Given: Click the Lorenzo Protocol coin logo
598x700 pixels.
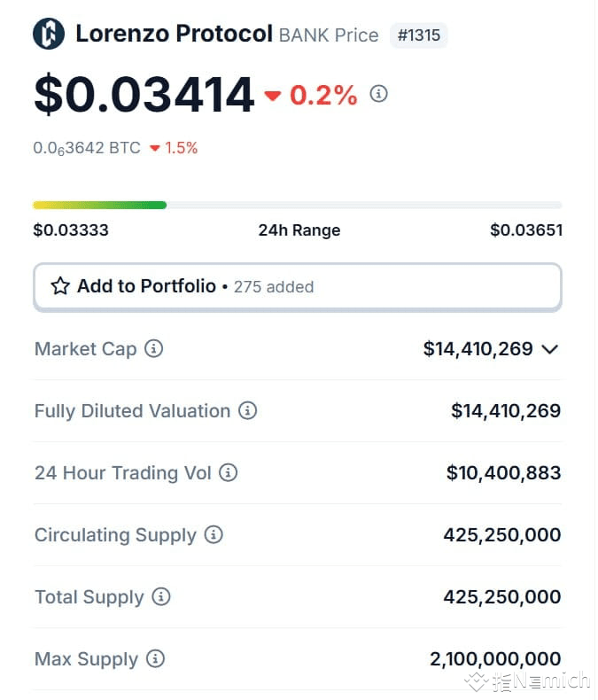Looking at the screenshot, I should coord(49,34).
